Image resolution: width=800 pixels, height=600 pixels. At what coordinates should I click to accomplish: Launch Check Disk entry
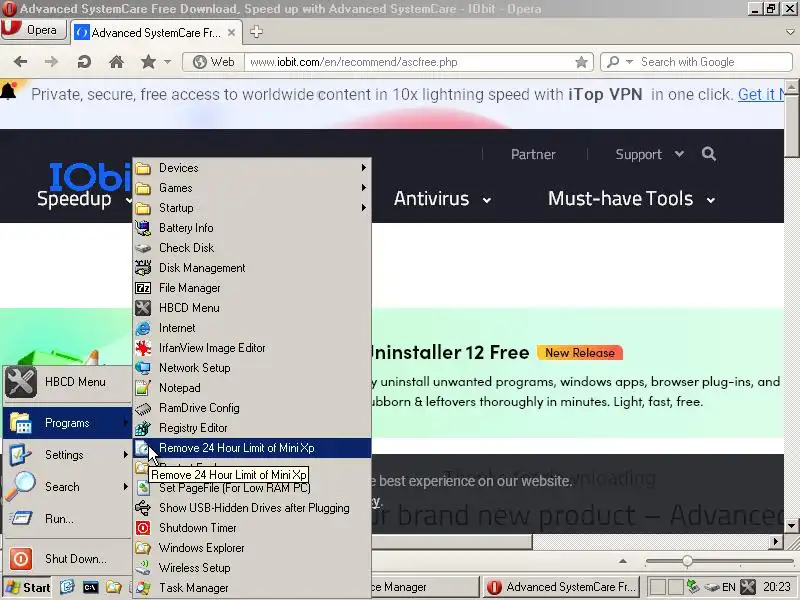(252, 247)
